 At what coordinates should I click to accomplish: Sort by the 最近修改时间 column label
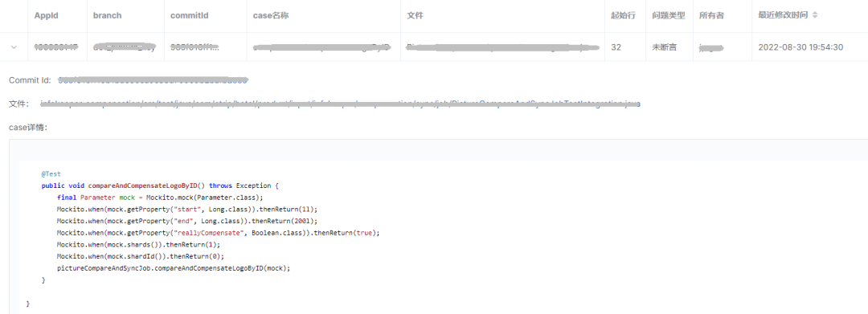[783, 15]
